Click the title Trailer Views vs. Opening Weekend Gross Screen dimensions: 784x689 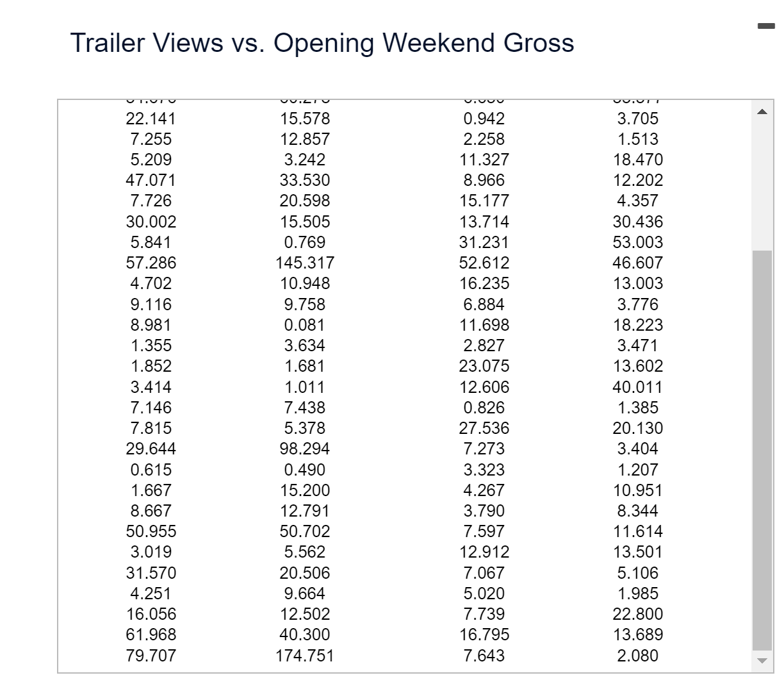tap(322, 44)
